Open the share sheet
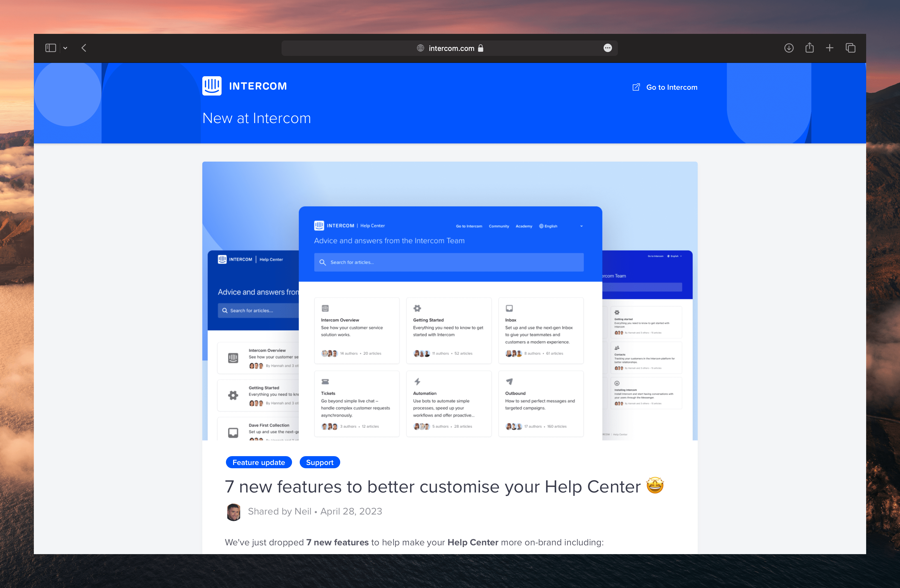The image size is (900, 588). tap(809, 48)
